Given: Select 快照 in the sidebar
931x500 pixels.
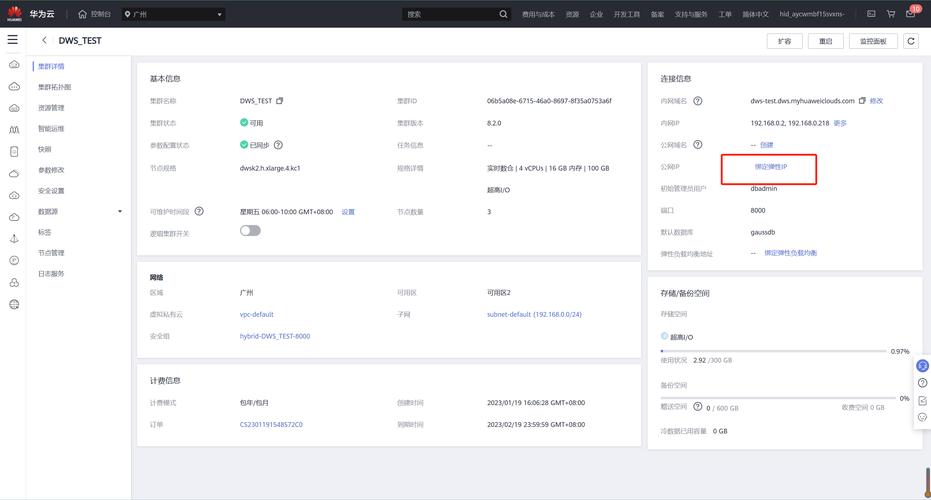Looking at the screenshot, I should 45,150.
